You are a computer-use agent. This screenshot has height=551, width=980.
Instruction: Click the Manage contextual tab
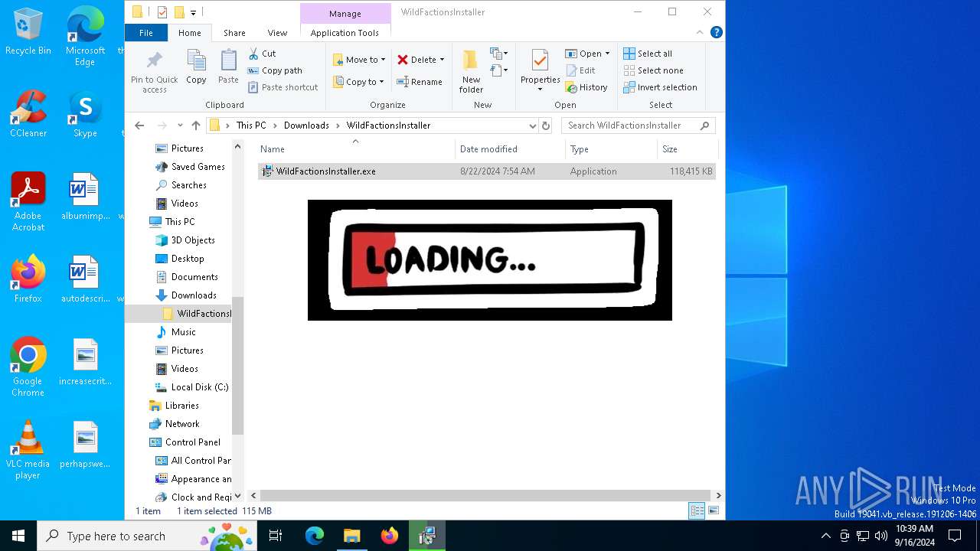click(x=345, y=14)
